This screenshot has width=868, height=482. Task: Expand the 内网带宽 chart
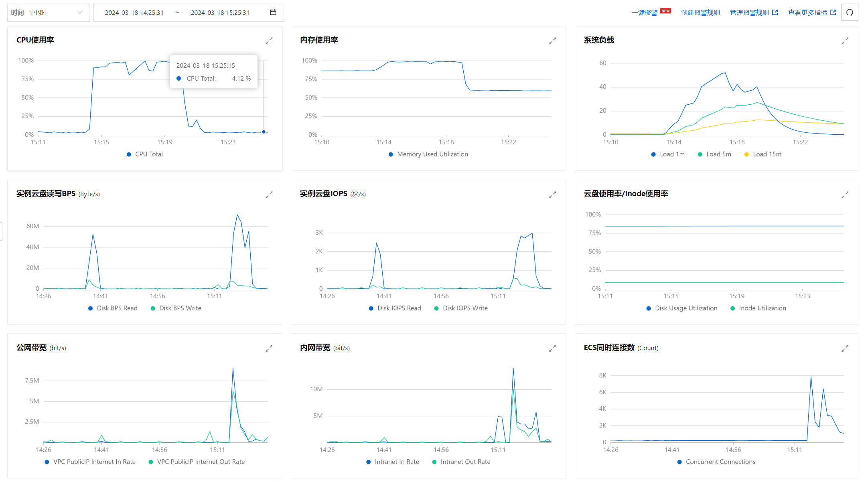(x=553, y=348)
